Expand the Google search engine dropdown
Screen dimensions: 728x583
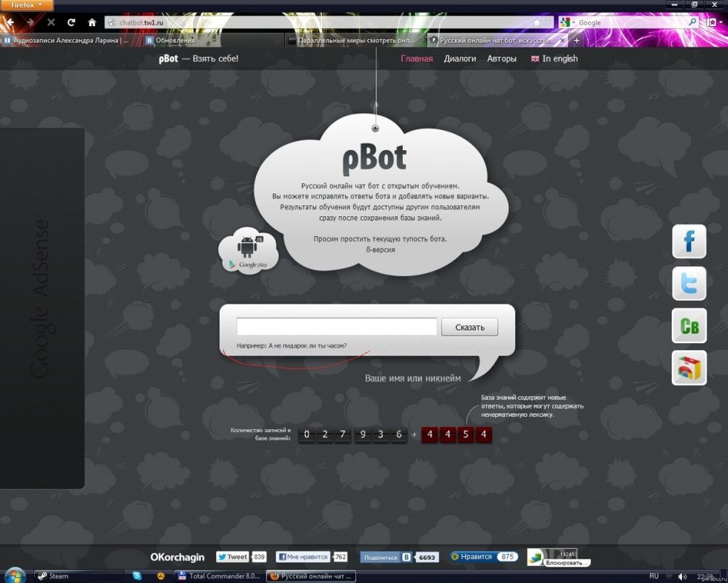(x=568, y=23)
